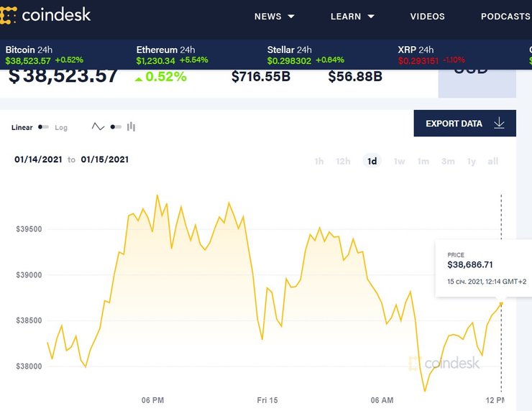Click the start date 01/14/2021

click(38, 160)
